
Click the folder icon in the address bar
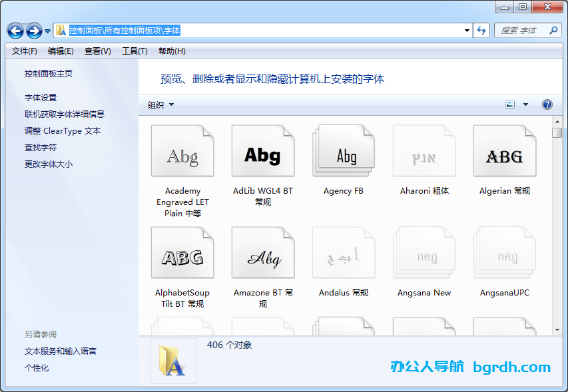61,30
